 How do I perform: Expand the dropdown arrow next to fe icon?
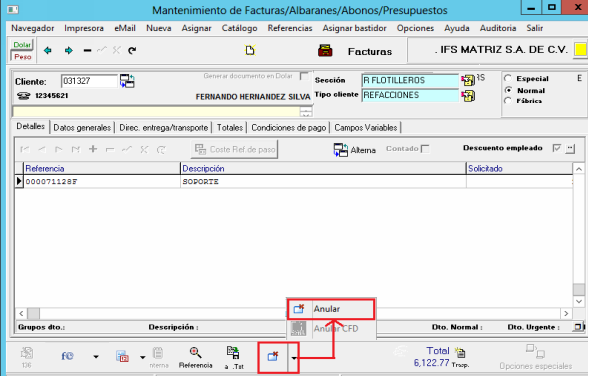pyautogui.click(x=96, y=357)
